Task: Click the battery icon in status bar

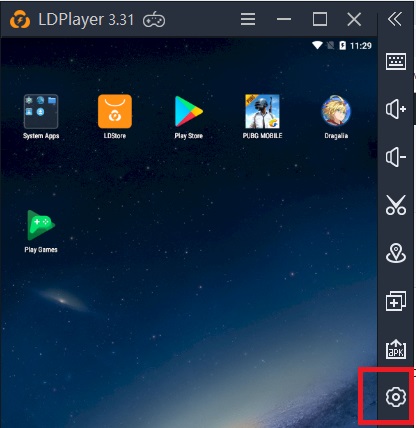Action: [342, 45]
